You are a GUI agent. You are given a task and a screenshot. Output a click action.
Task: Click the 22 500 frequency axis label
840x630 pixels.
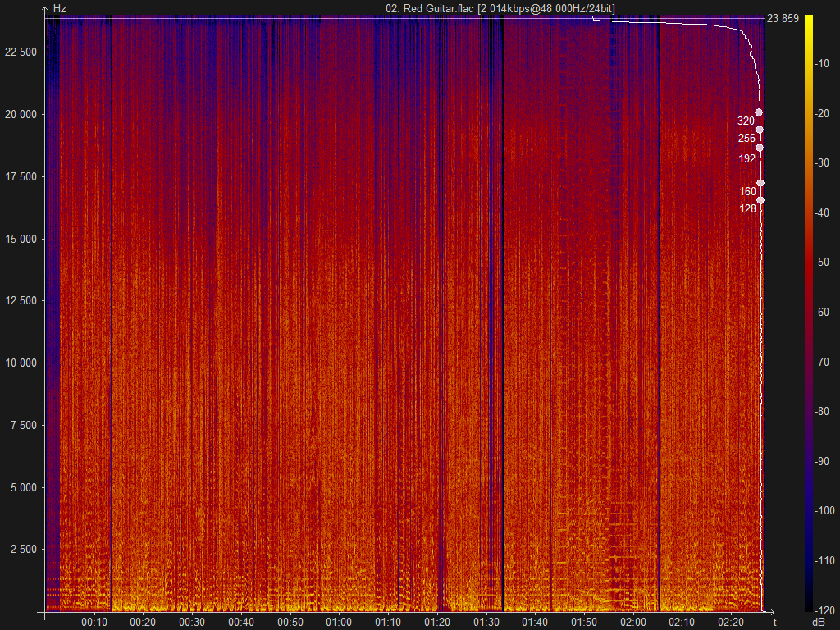point(21,52)
